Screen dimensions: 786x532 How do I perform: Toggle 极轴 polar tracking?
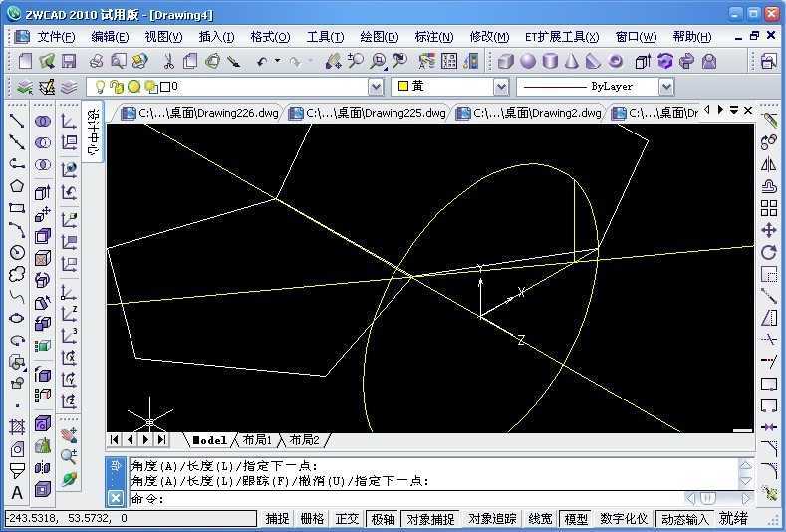pyautogui.click(x=384, y=518)
